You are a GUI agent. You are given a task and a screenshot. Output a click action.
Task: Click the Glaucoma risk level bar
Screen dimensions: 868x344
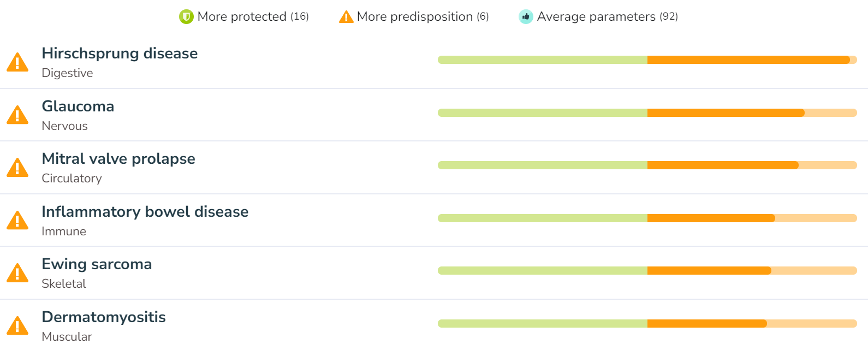click(x=647, y=113)
